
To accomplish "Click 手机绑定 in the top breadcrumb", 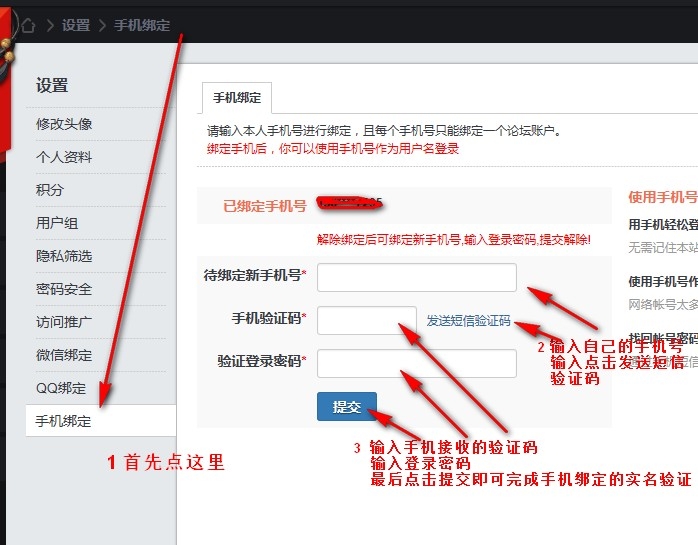I will coord(141,25).
